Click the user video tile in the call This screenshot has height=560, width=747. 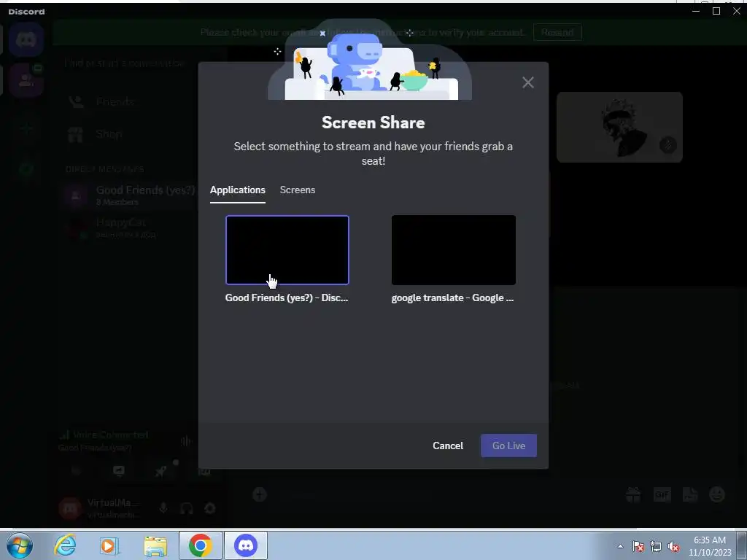619,127
